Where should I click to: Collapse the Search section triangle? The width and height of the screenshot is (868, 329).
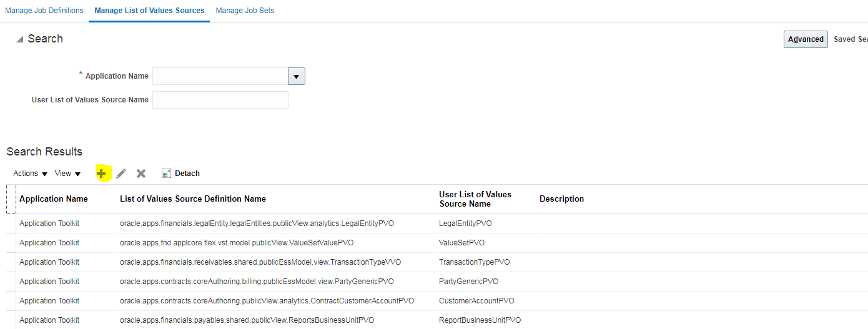[20, 39]
